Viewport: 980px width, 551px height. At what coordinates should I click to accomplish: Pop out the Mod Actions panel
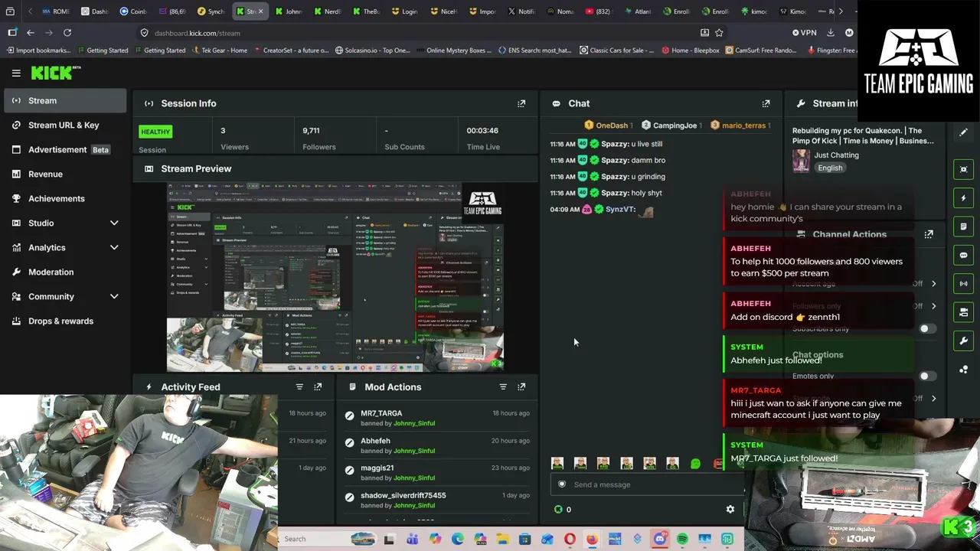click(x=521, y=387)
